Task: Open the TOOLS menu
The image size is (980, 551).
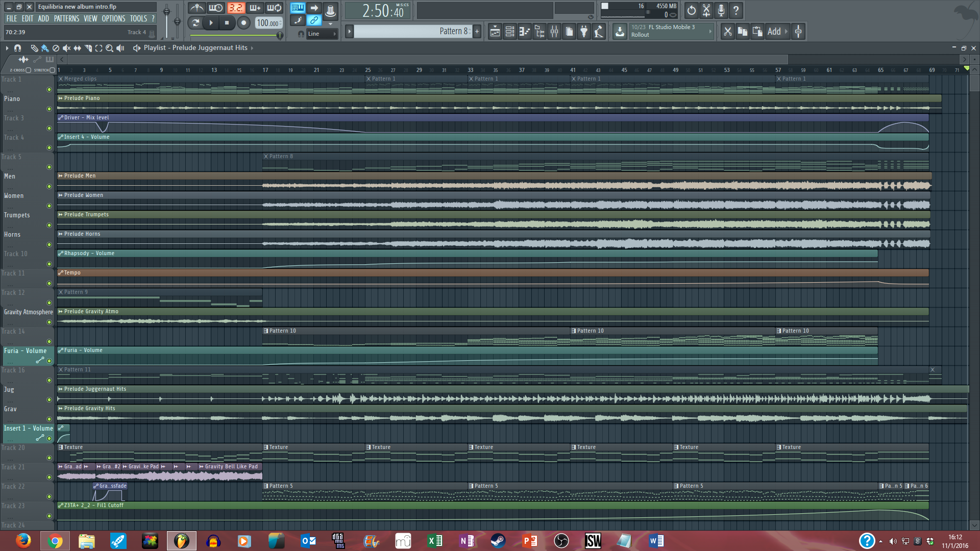Action: [x=138, y=18]
